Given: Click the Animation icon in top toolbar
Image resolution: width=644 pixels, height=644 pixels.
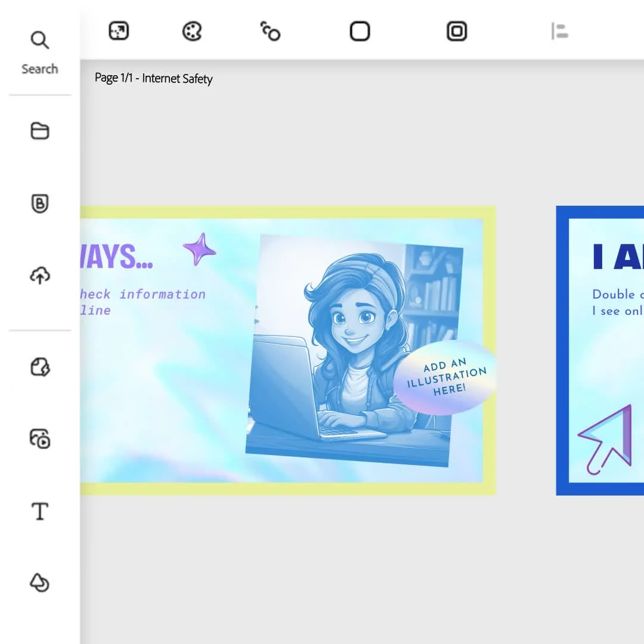Looking at the screenshot, I should (270, 31).
